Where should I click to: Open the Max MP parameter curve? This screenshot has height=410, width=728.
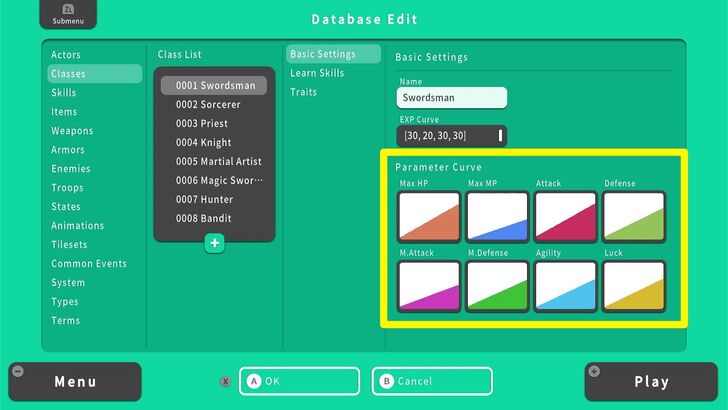[x=498, y=217]
